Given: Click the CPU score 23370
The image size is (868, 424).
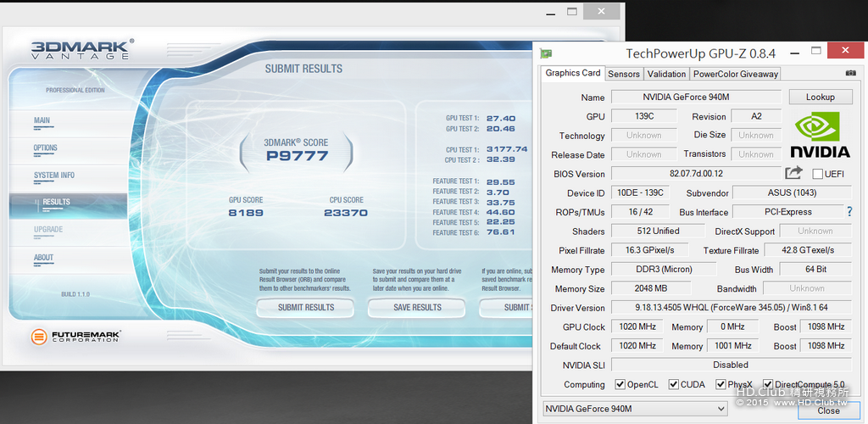Looking at the screenshot, I should pyautogui.click(x=347, y=213).
